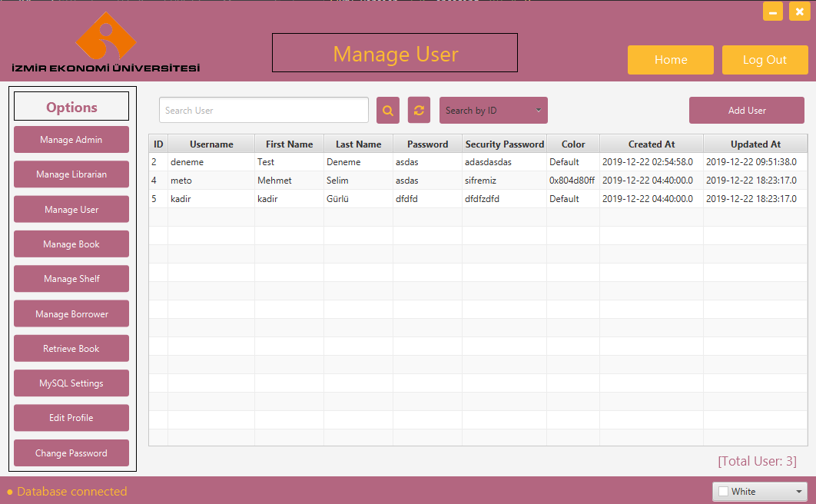This screenshot has height=504, width=816.
Task: Click updated time 2019-12-22 09:51:38.0
Action: click(x=755, y=162)
